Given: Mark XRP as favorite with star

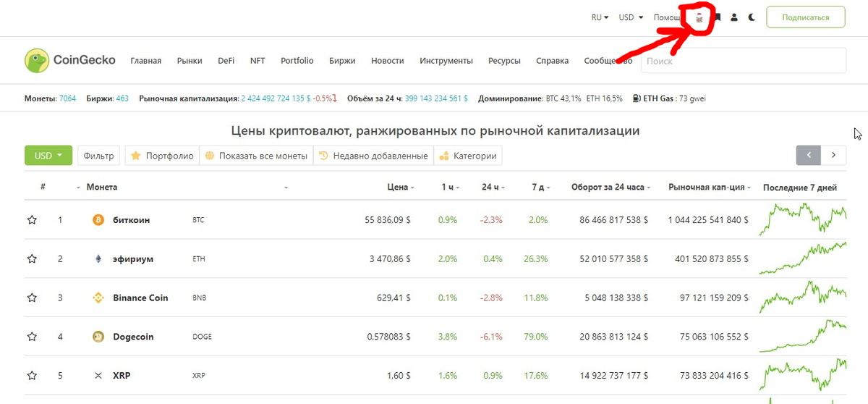Looking at the screenshot, I should coord(32,376).
